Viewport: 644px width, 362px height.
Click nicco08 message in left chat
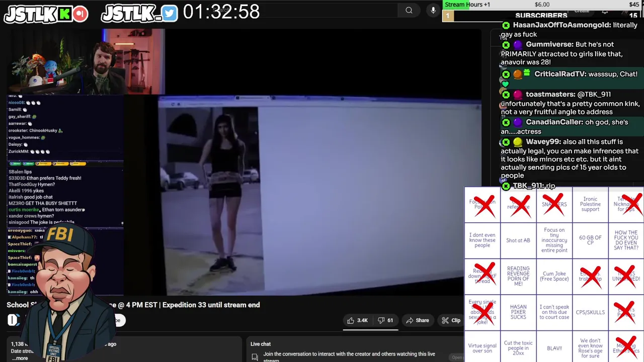coord(25,103)
